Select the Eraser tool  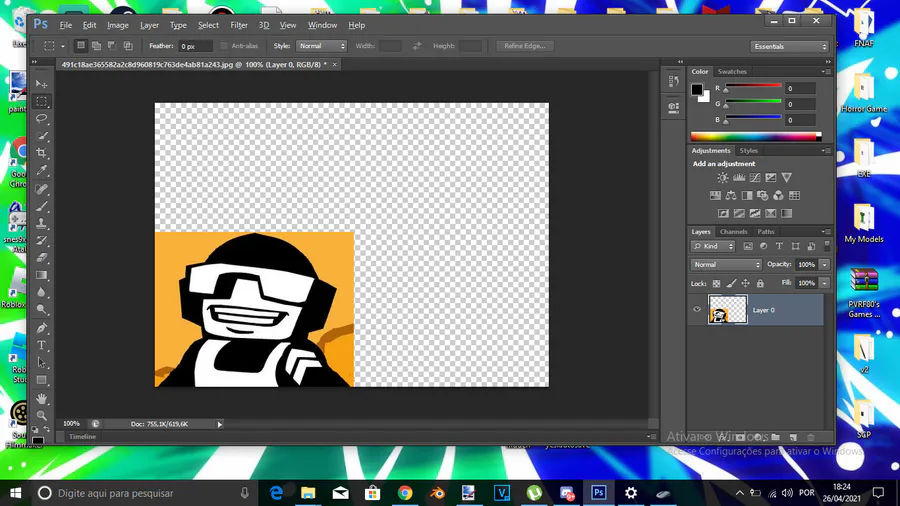[41, 258]
